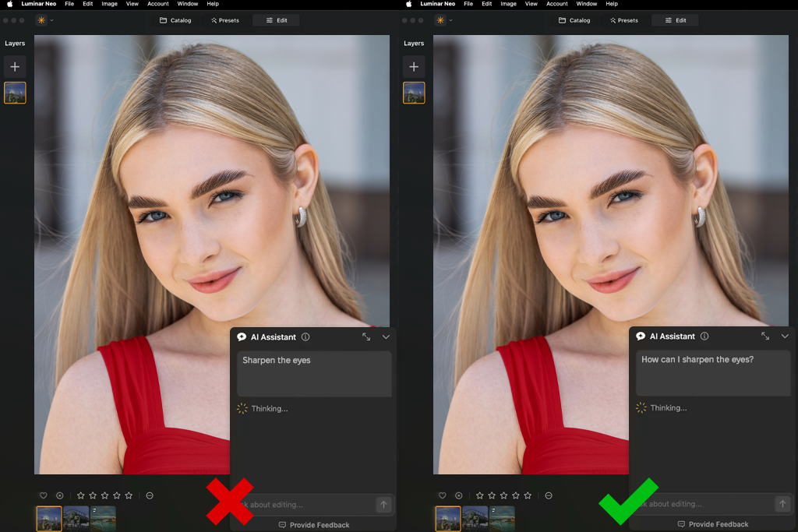
Task: Switch to Catalog tab in right window
Action: [x=574, y=20]
